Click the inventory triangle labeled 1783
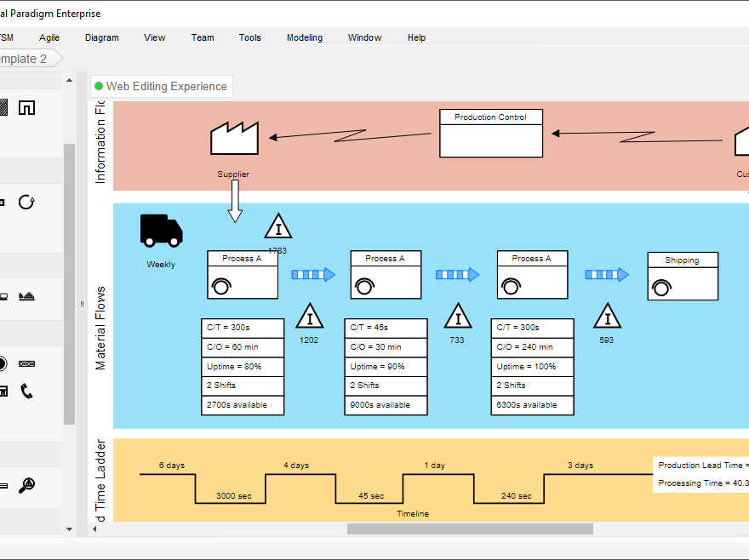The width and height of the screenshot is (749, 560). (278, 226)
